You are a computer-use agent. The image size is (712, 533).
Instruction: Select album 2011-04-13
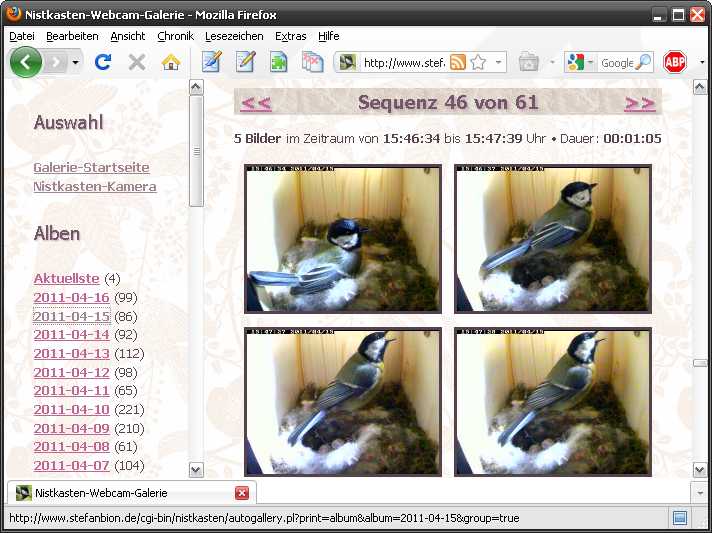coord(71,353)
